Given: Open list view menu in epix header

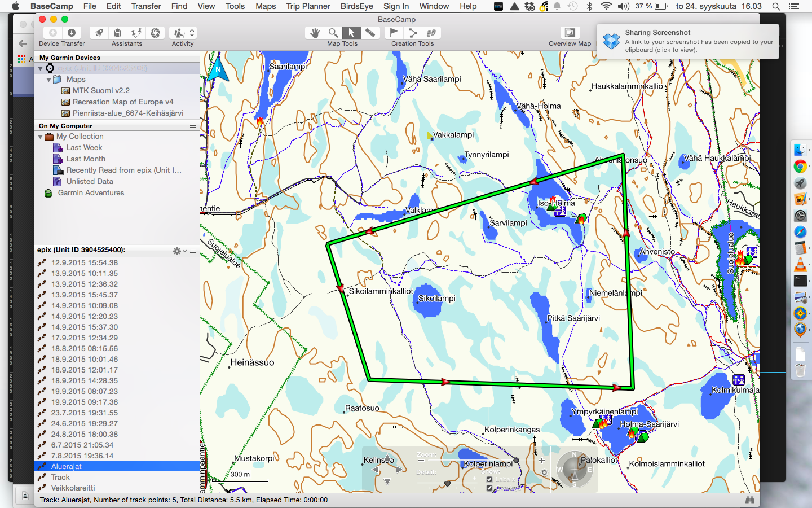Looking at the screenshot, I should coord(193,251).
